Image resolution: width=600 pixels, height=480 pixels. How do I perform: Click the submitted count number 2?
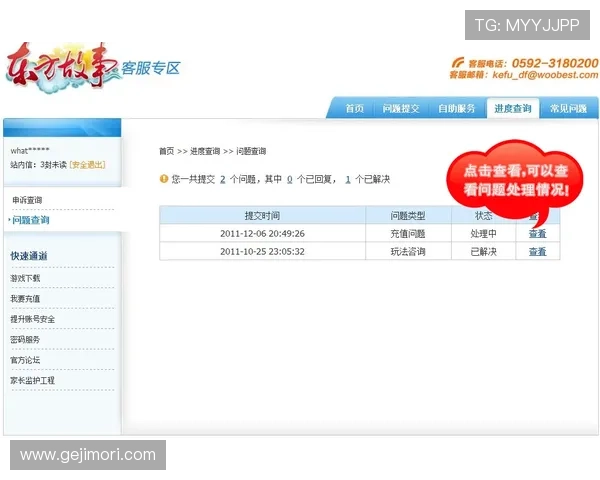(x=223, y=179)
